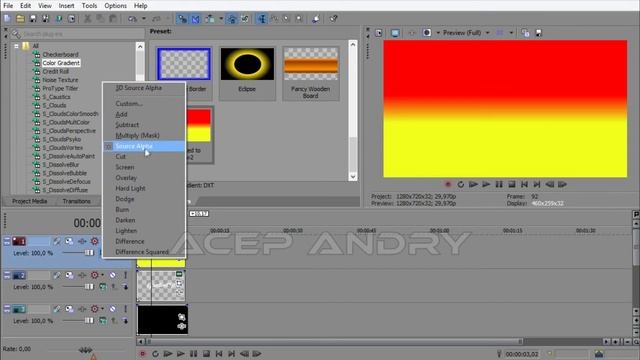The image size is (640, 360).
Task: Switch to the Transitions tab
Action: click(77, 201)
